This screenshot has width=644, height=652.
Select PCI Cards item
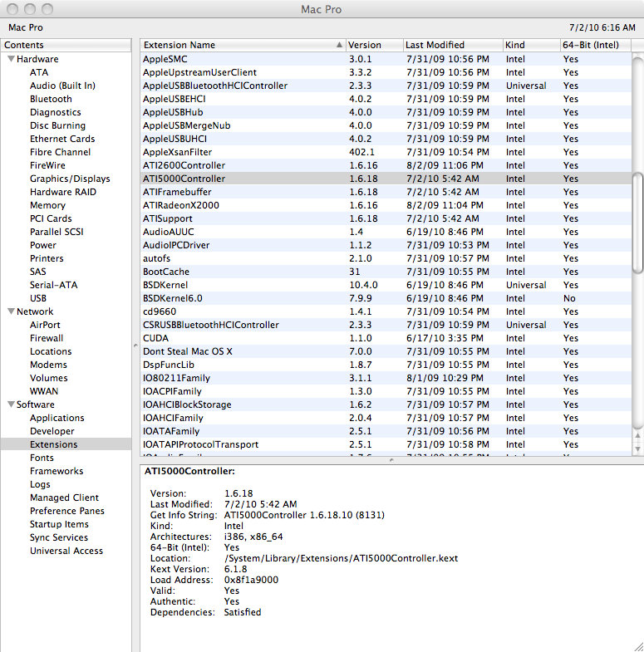pos(51,218)
